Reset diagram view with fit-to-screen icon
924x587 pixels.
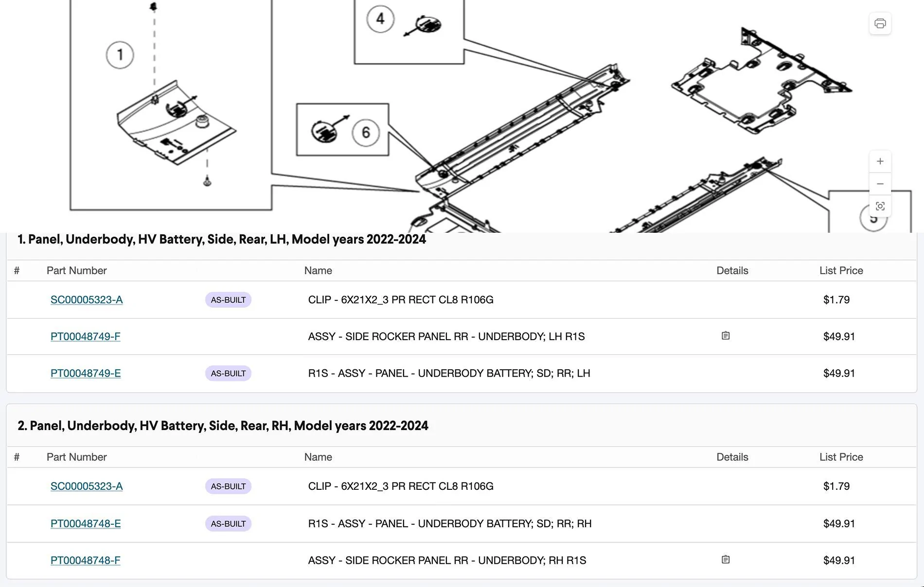point(880,206)
